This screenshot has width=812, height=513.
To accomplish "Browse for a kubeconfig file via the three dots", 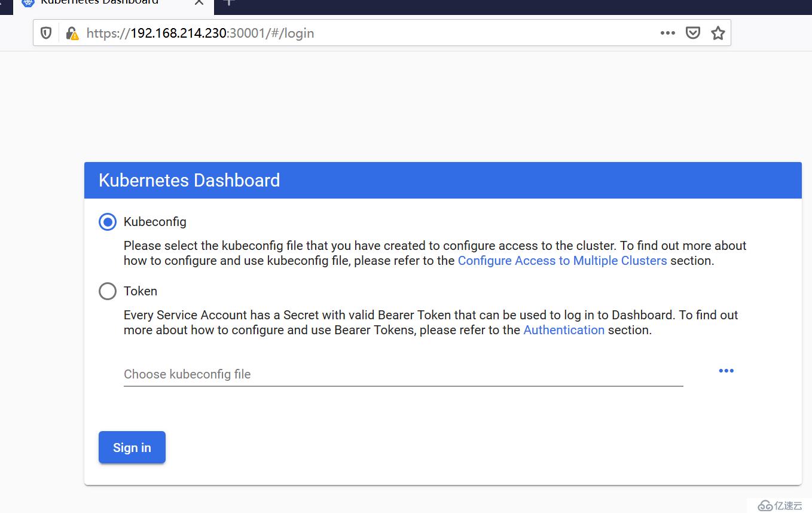I will click(x=726, y=371).
